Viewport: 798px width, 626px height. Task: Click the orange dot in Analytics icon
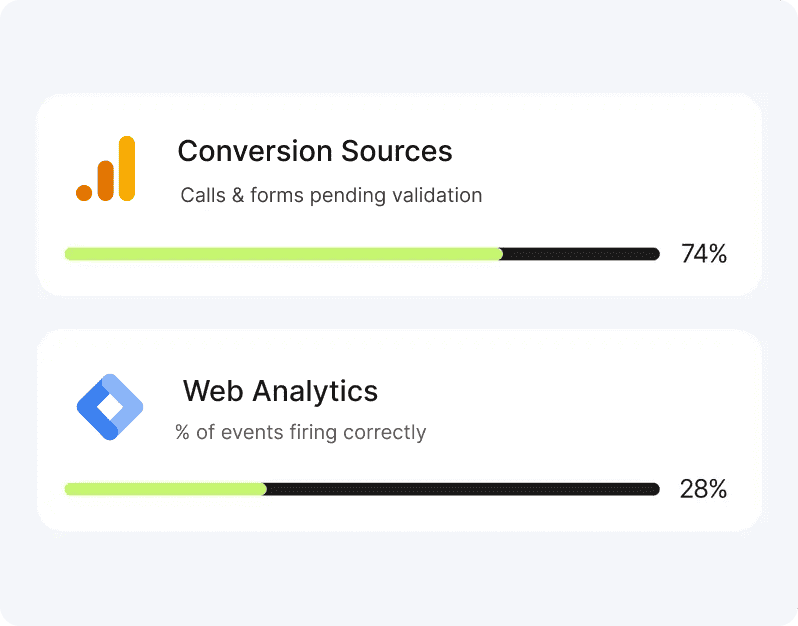pos(84,193)
